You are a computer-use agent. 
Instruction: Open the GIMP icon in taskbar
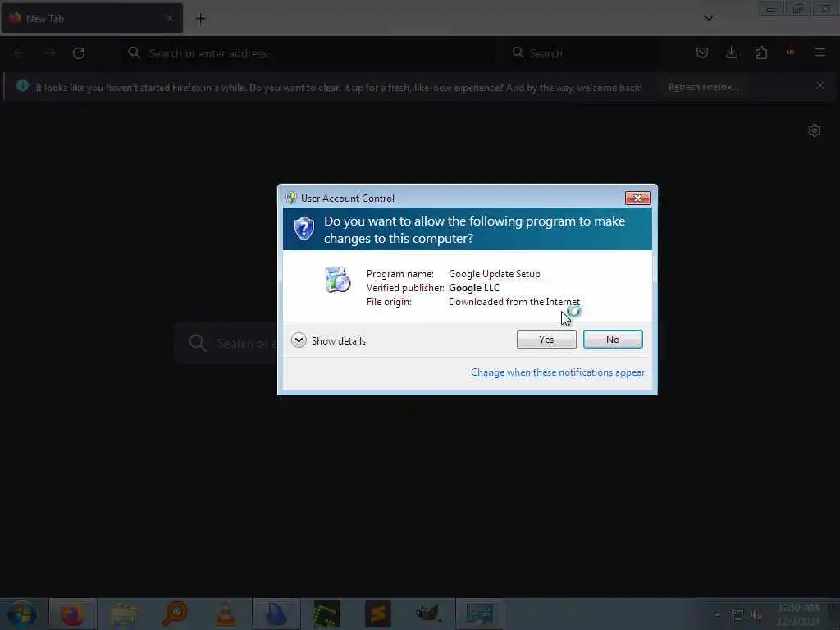428,614
